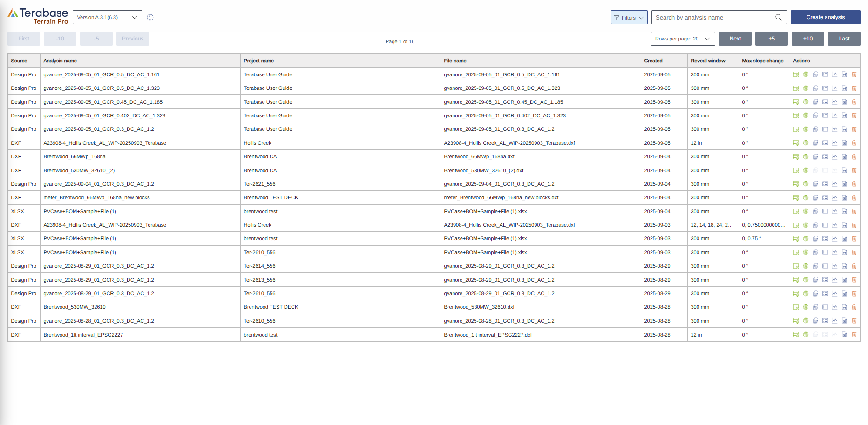Jump ahead 10 pages with +10
The image size is (868, 425).
pos(807,39)
